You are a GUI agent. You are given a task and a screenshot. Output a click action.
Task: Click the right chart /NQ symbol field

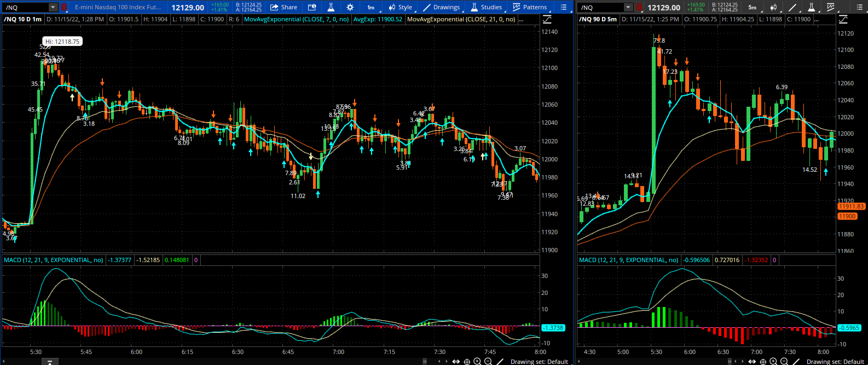tap(601, 7)
